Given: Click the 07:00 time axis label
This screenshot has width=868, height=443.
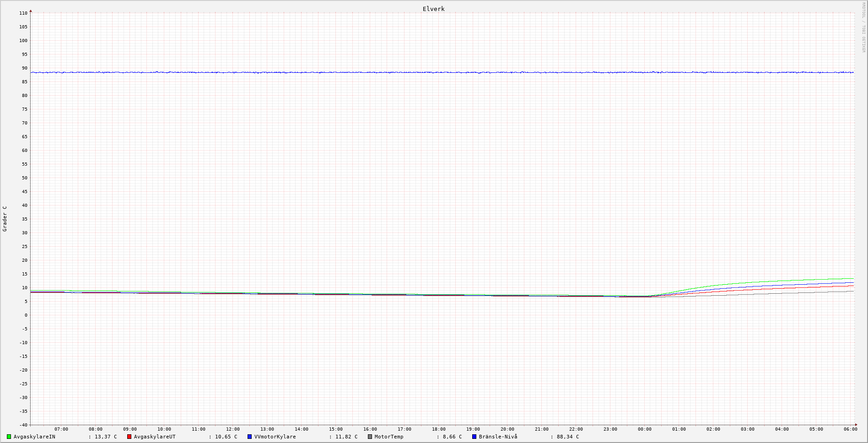Looking at the screenshot, I should point(61,429).
